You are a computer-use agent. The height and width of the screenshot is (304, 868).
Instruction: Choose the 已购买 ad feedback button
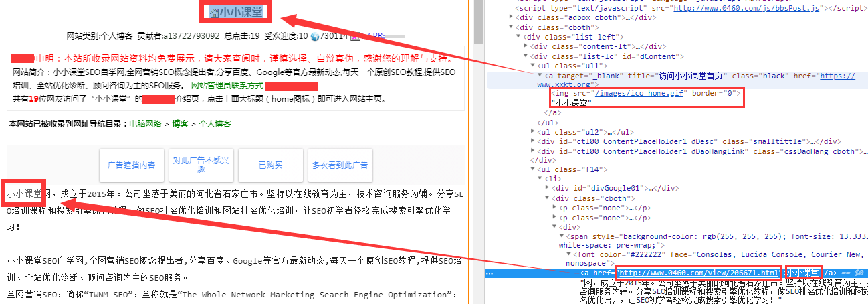point(271,165)
